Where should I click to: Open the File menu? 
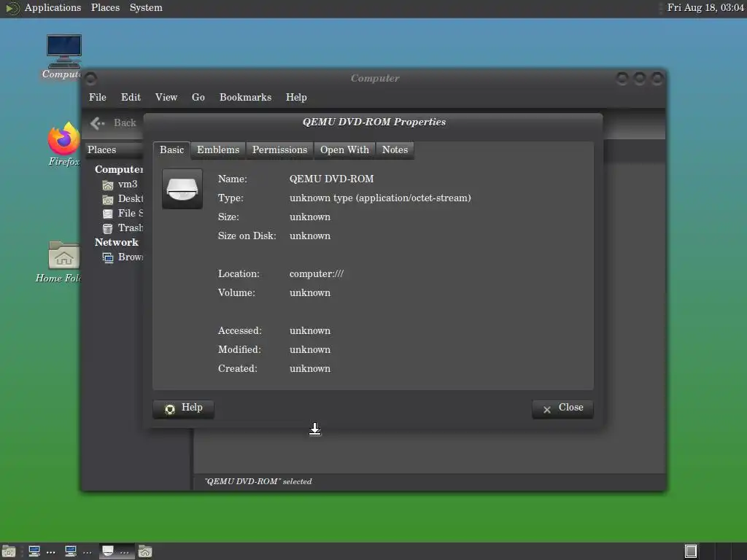click(98, 97)
